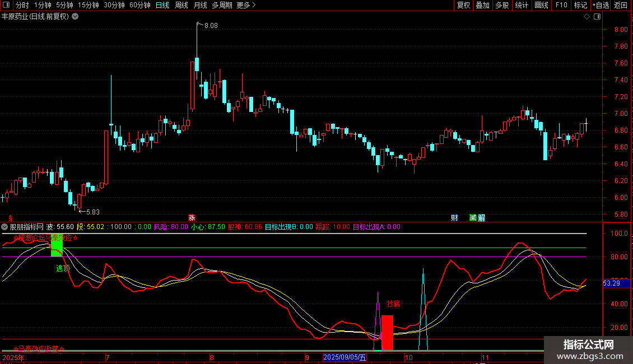Expand the 股朋指标网 indicator menu arrow

point(5,227)
